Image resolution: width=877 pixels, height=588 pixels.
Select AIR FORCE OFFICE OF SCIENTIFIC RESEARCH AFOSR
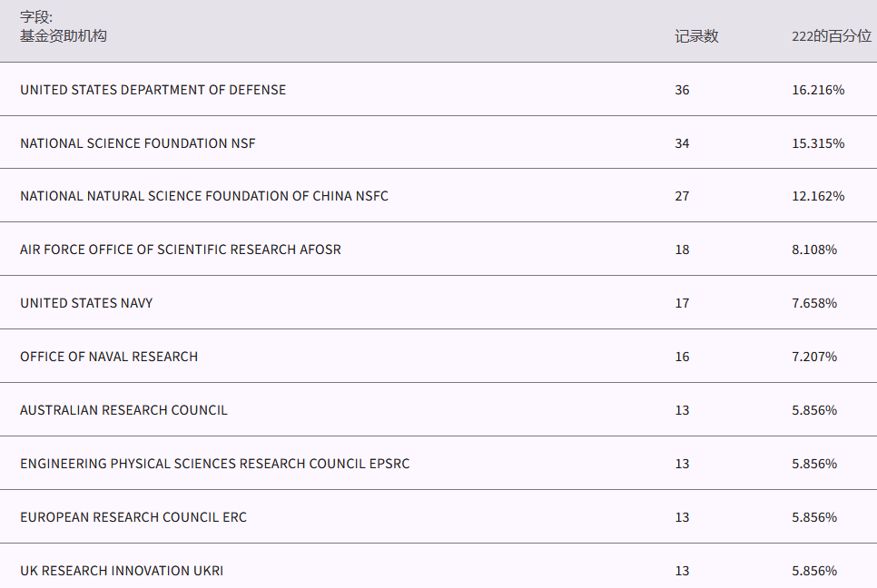pos(181,250)
